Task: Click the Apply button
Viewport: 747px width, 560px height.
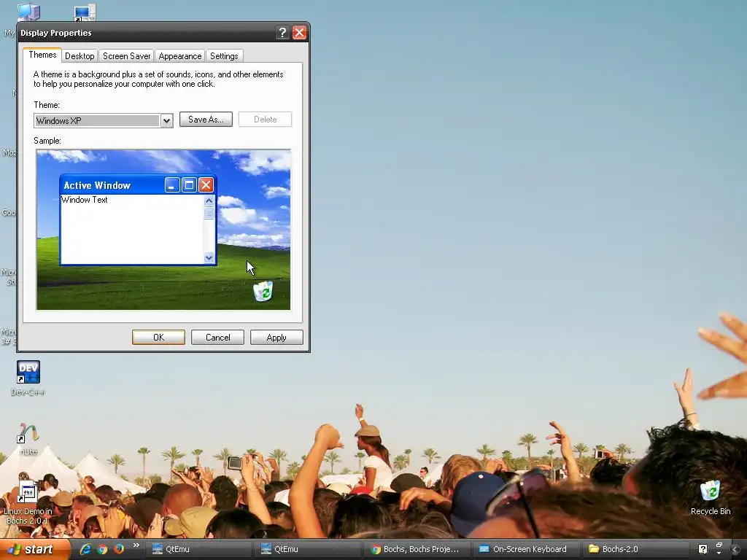Action: point(276,338)
